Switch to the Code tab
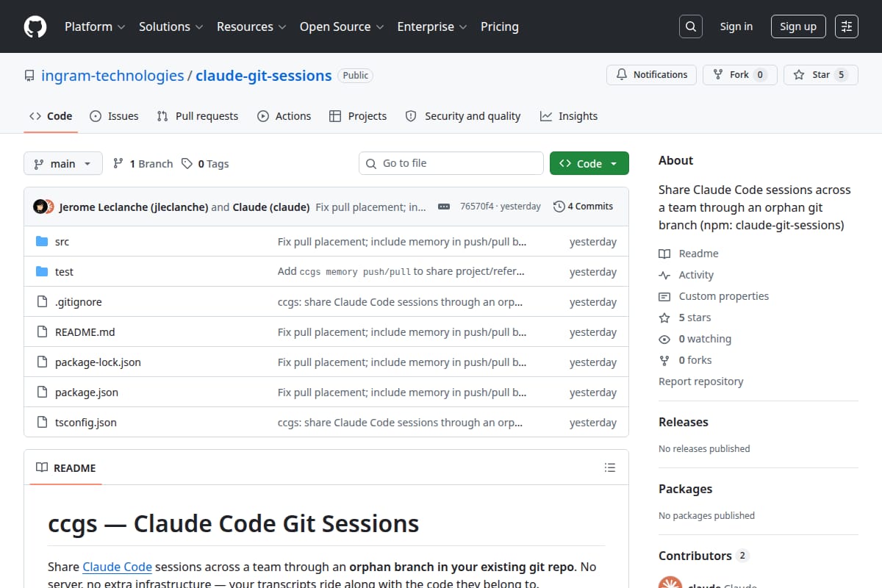The width and height of the screenshot is (882, 588). [x=51, y=116]
